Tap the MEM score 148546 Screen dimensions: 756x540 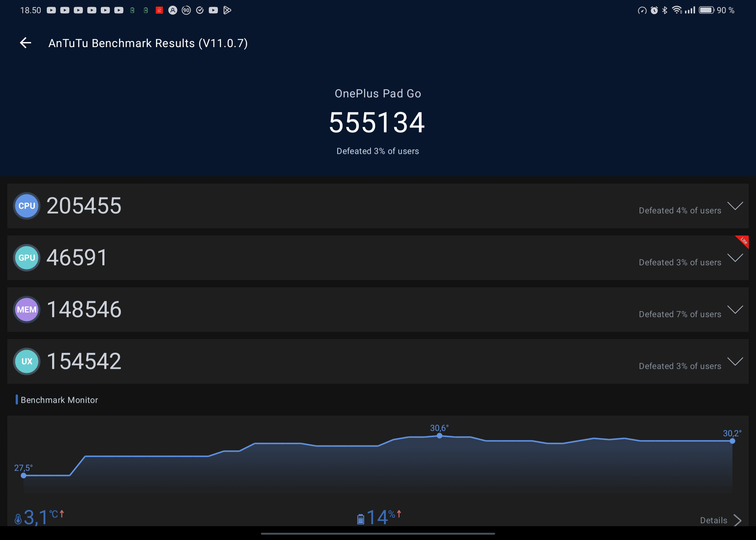coord(84,309)
